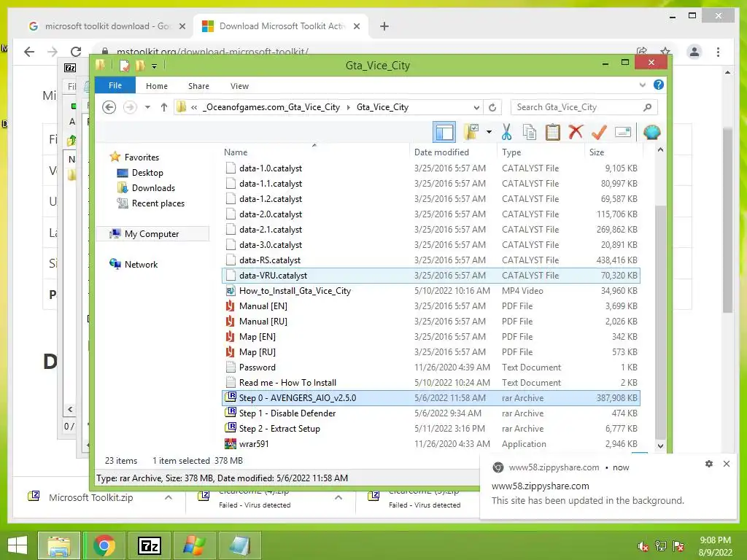Click the blue shell icon in toolbar
This screenshot has width=747, height=560.
(x=651, y=132)
